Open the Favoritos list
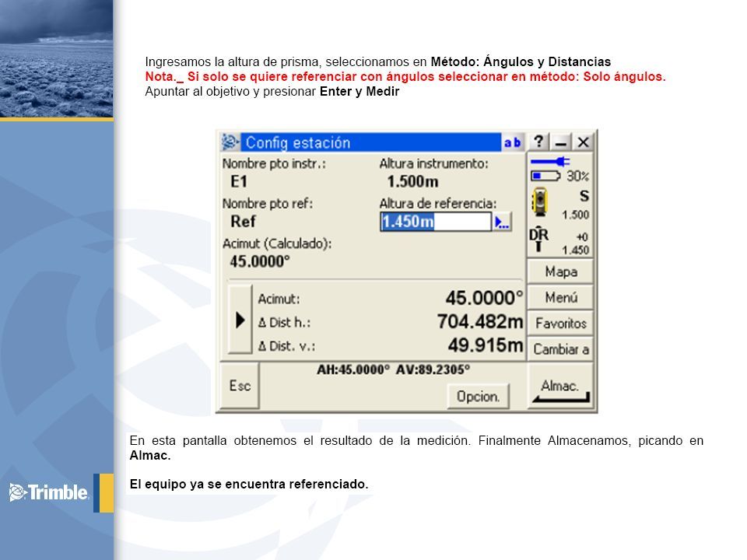747x560 pixels. click(x=561, y=324)
